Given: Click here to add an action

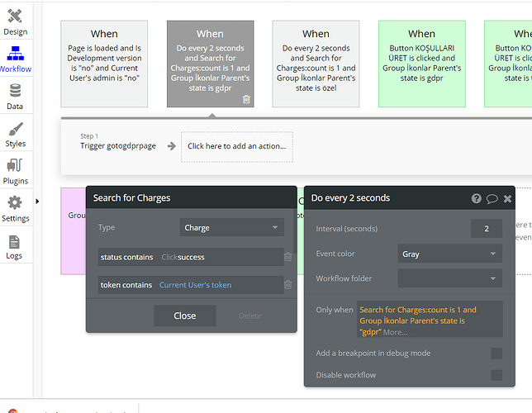Looking at the screenshot, I should click(237, 146).
